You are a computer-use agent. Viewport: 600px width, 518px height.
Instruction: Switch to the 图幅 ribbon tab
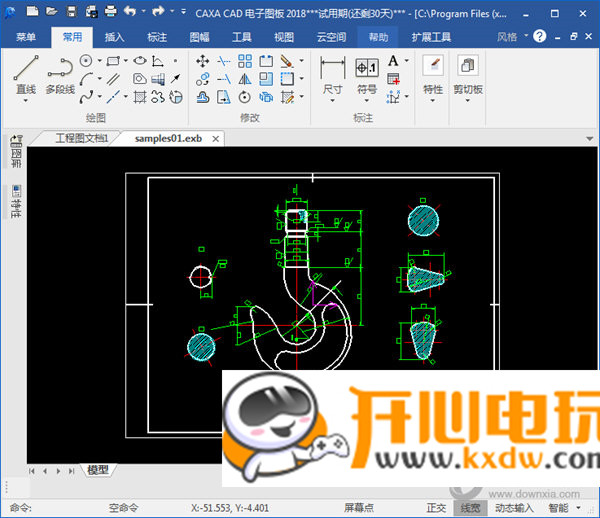[199, 37]
